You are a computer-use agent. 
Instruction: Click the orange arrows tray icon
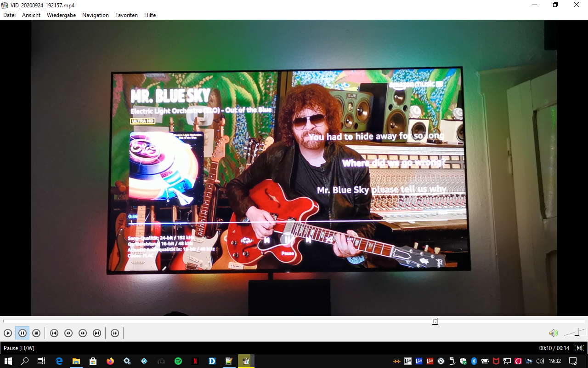[396, 361]
